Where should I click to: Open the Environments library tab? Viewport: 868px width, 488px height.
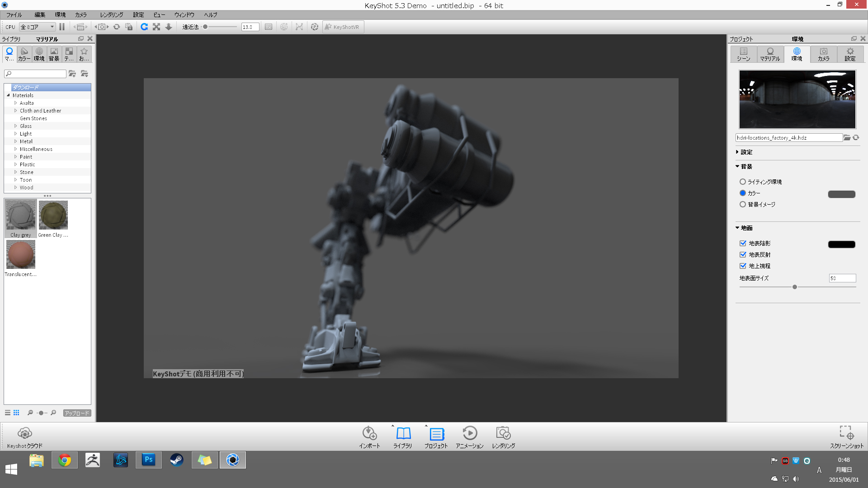coord(39,54)
